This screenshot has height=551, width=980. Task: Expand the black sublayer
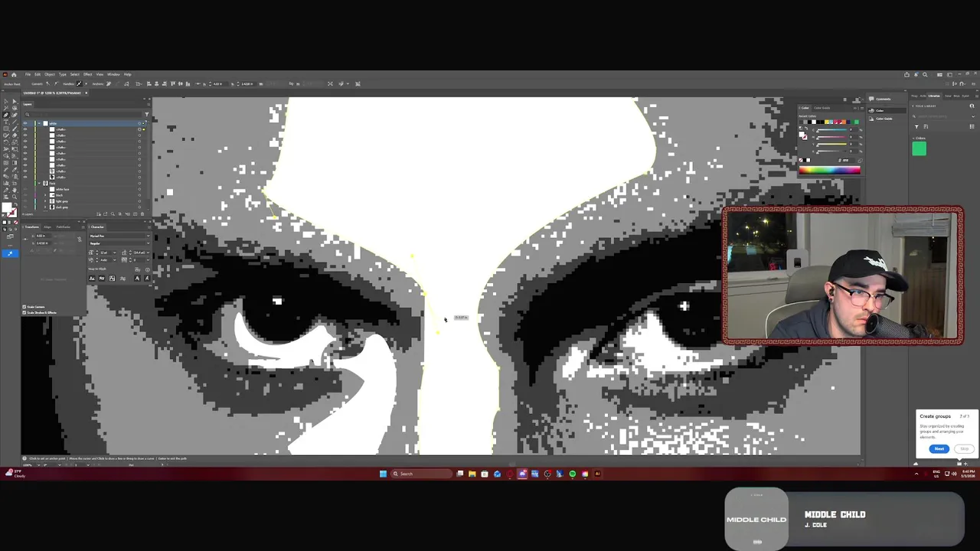(x=45, y=195)
